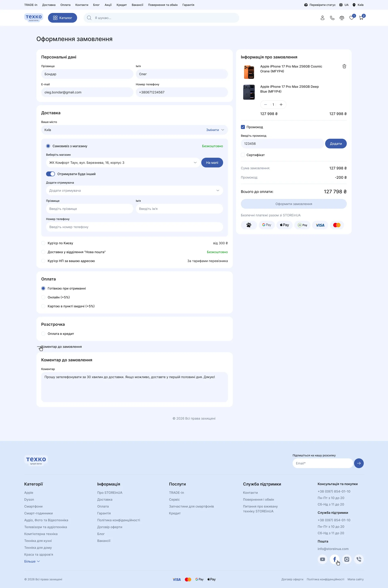Viewport: 388px width, 588px height.
Task: Uncheck the Промокод checkbox
Action: point(243,127)
